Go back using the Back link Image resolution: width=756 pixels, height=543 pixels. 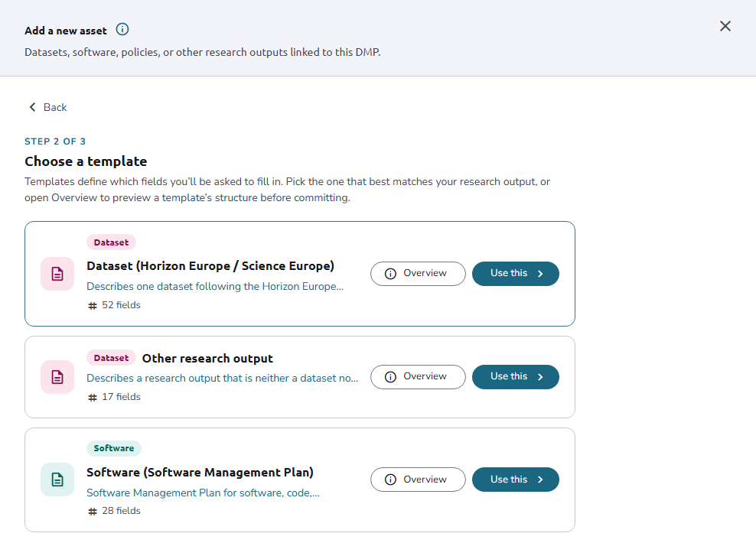tap(47, 107)
